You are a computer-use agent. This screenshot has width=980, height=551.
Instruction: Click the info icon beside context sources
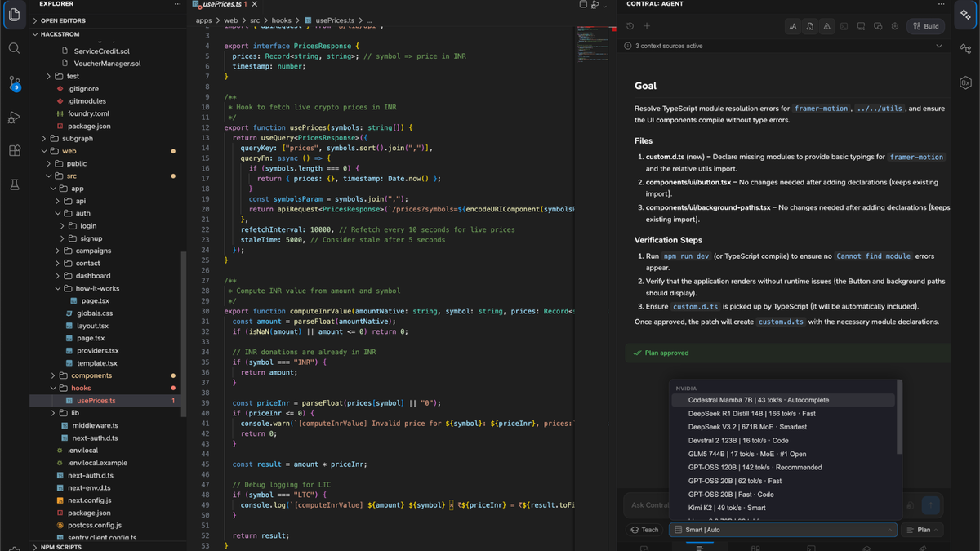click(x=630, y=46)
